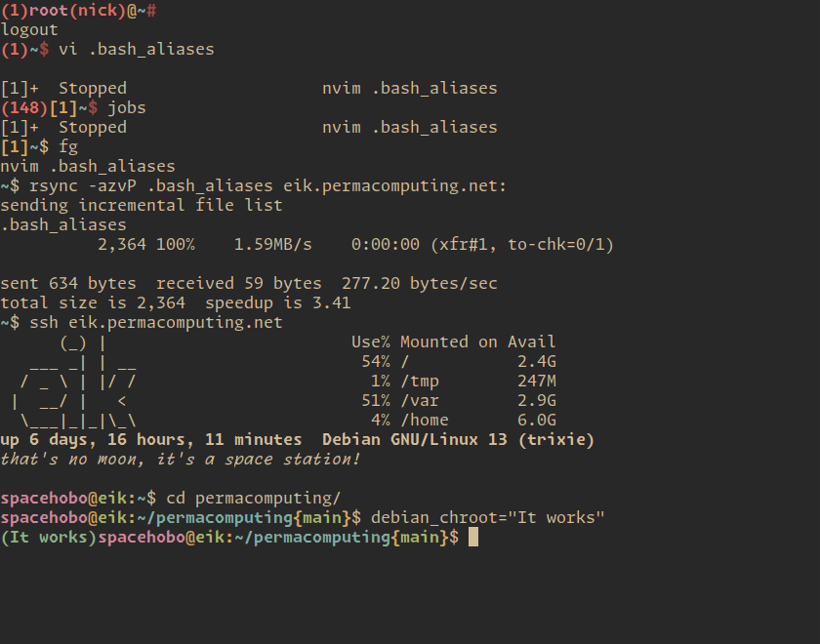This screenshot has width=820, height=644.
Task: Click "cd permacomputing/" command text
Action: click(254, 499)
